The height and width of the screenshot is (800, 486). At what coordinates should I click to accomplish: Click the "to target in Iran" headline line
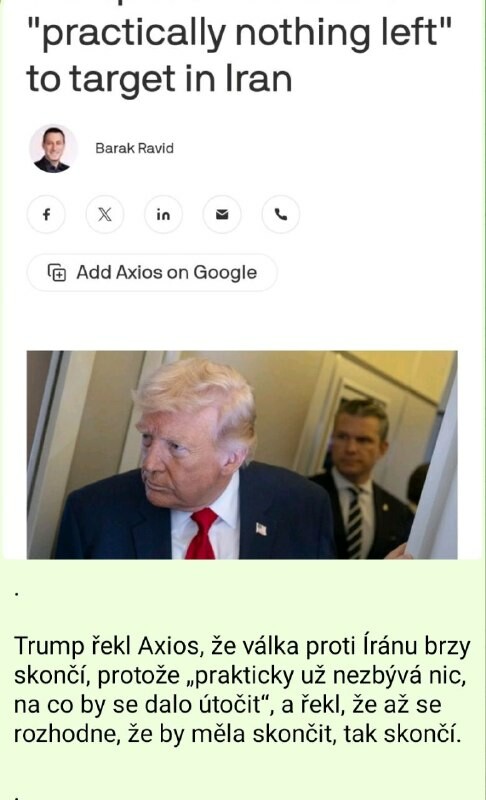point(159,80)
